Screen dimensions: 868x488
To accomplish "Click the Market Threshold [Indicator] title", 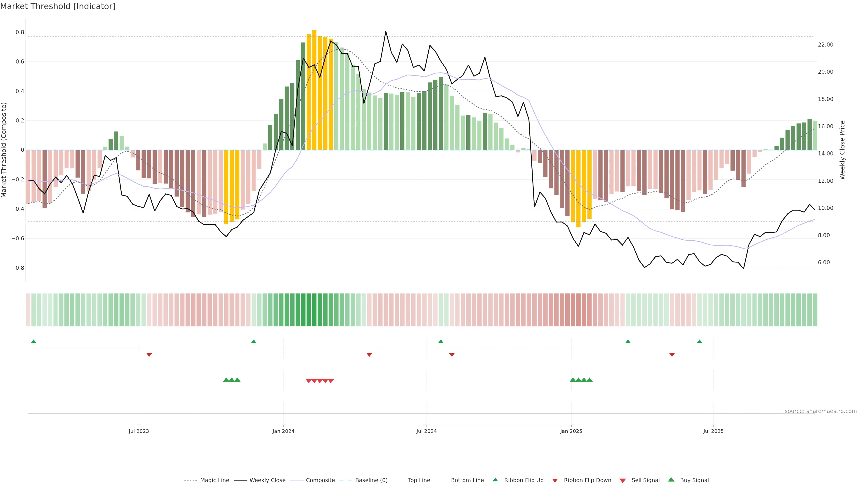I will click(x=58, y=6).
